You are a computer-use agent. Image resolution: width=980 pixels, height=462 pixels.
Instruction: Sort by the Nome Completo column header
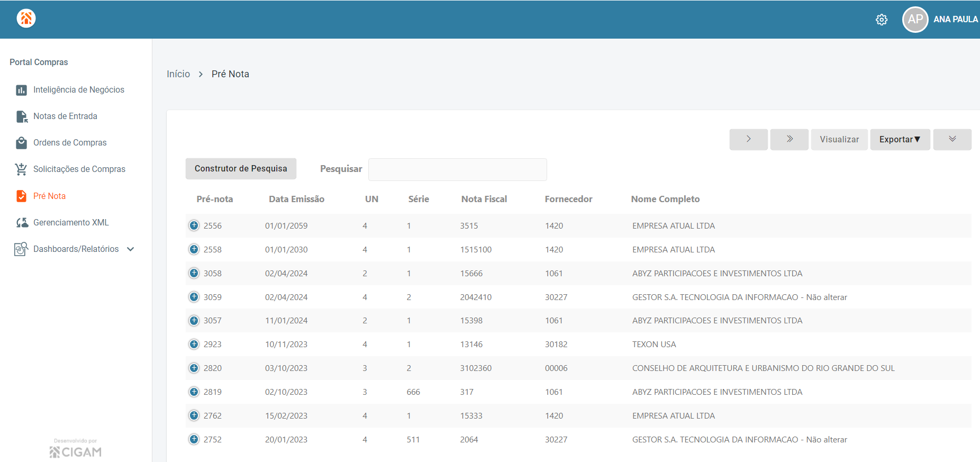coord(665,199)
